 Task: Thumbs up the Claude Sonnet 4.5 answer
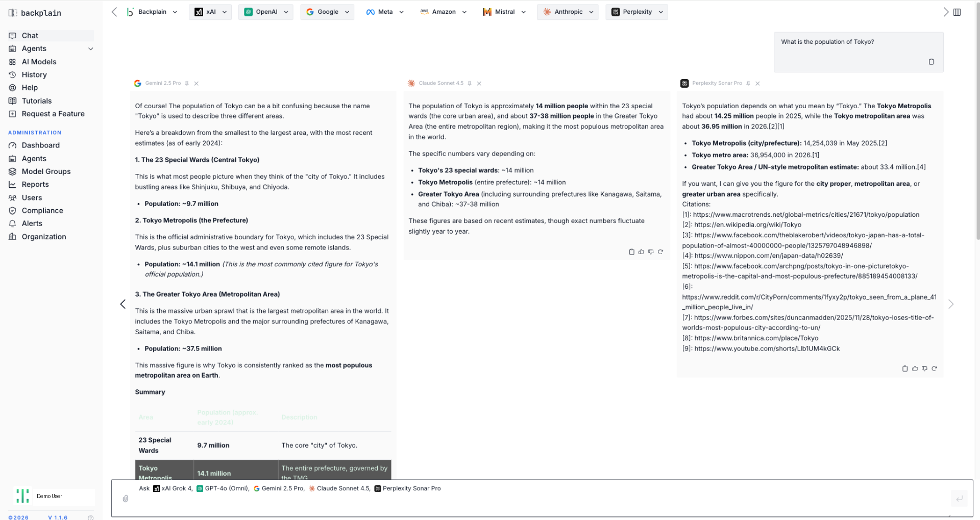641,252
